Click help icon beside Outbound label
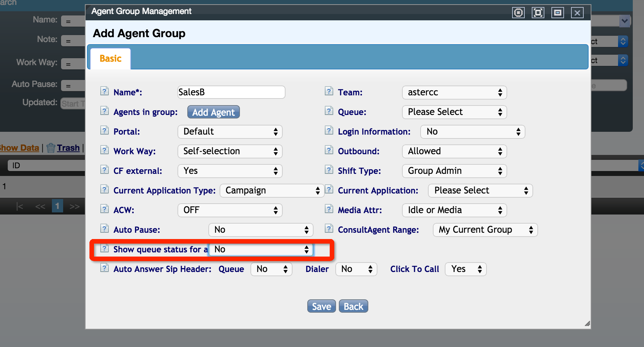The height and width of the screenshot is (347, 644). coord(329,150)
